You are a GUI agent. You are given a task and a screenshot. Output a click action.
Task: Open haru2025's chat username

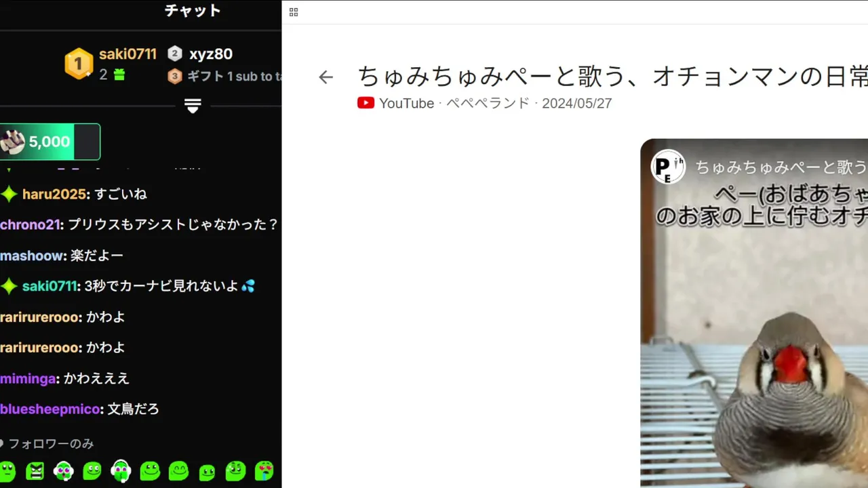tap(54, 195)
